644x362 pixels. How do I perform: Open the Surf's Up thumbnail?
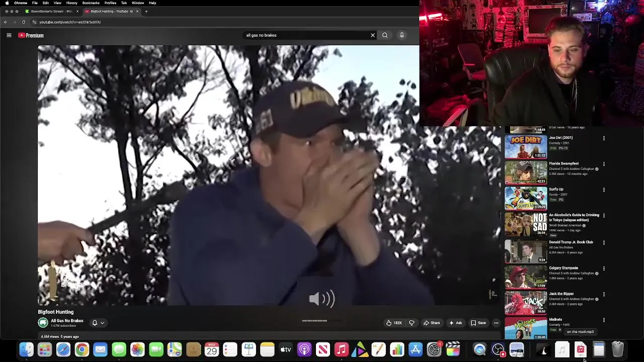[526, 199]
